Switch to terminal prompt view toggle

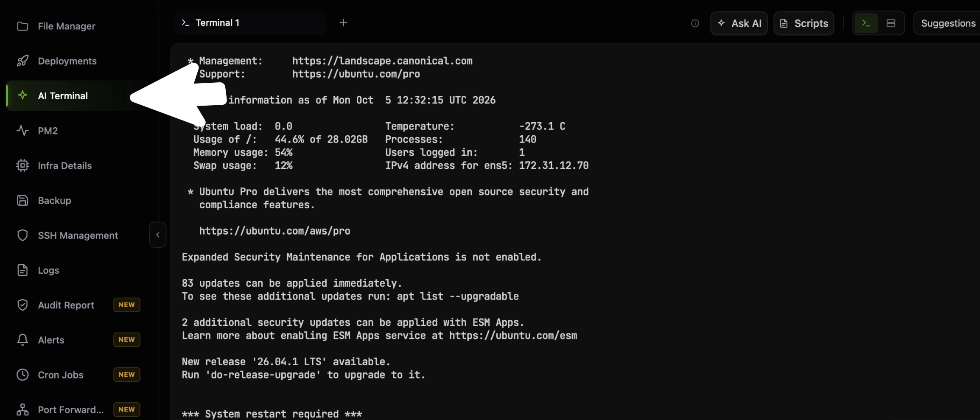click(866, 23)
